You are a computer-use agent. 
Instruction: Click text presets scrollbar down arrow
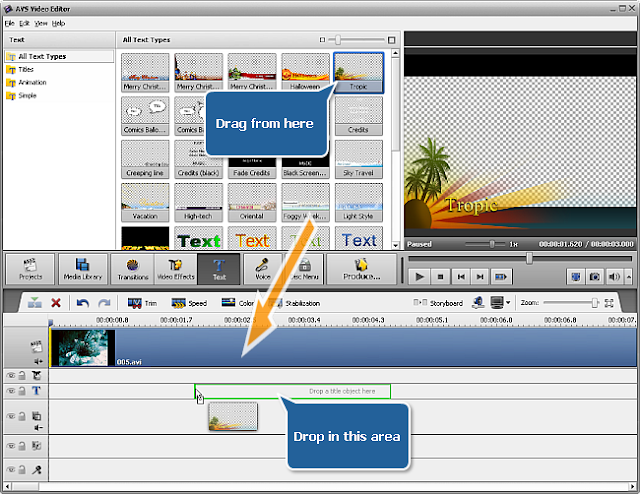click(395, 245)
